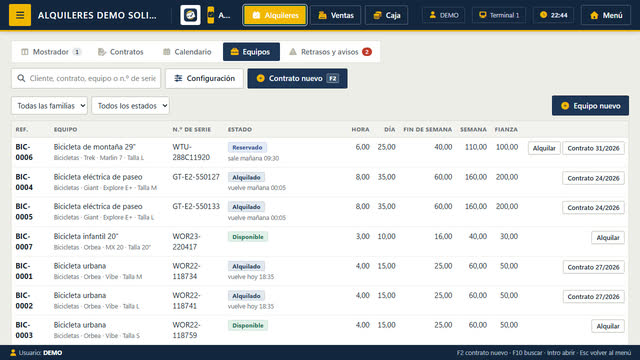Viewport: 640px width, 360px height.
Task: Click the compass app logo icon
Action: 190,15
